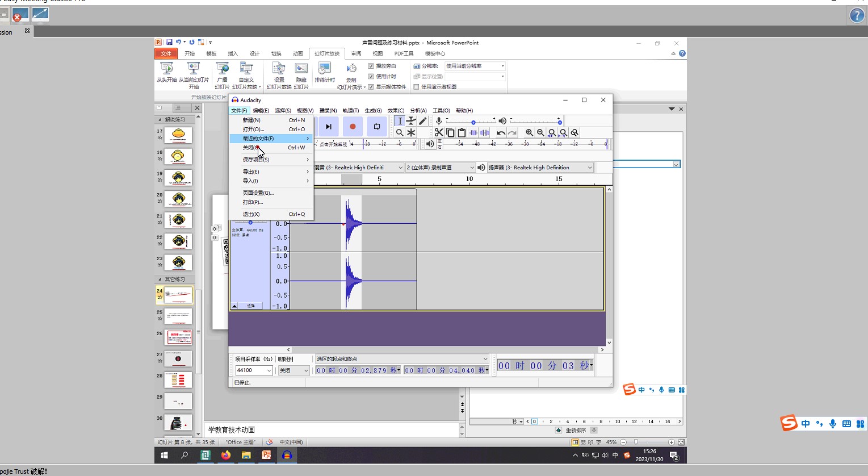Screen dimensions: 868x476
Task: Adjust the recording volume slider
Action: 473,122
